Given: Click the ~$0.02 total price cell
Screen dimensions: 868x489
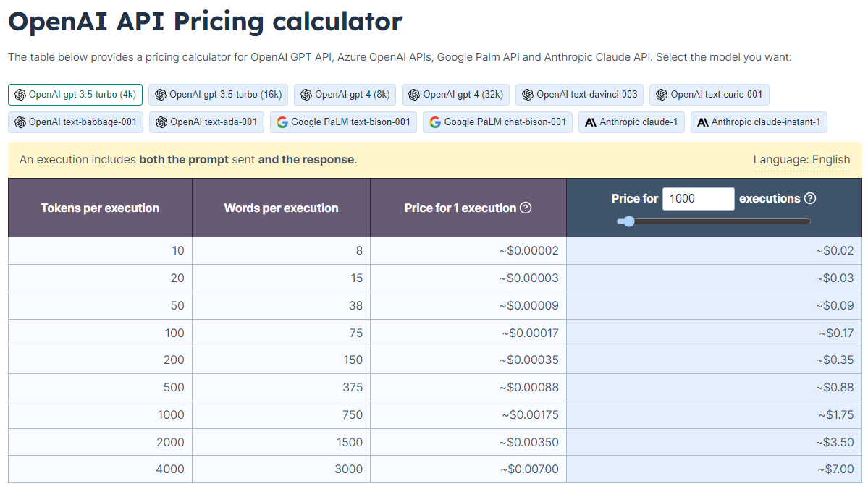Looking at the screenshot, I should (714, 250).
